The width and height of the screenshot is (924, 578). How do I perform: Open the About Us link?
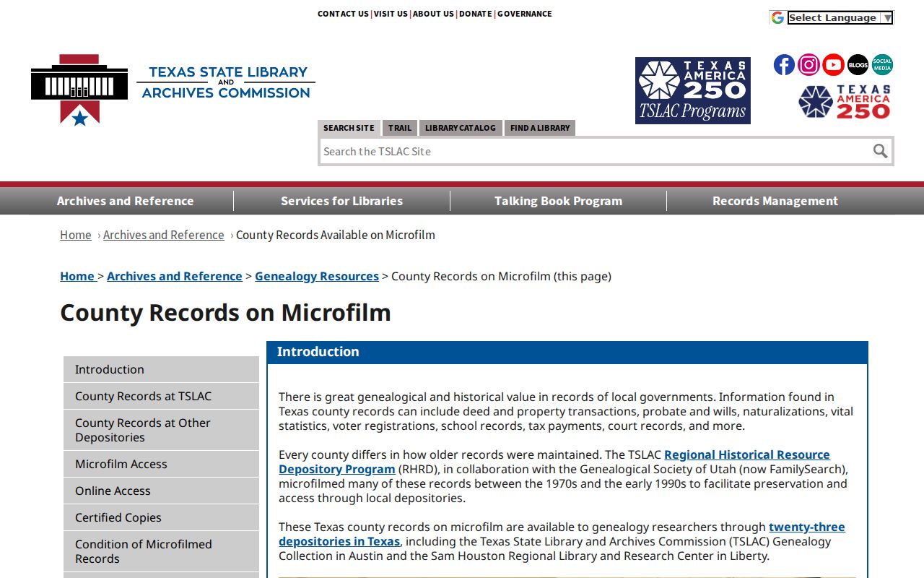433,14
